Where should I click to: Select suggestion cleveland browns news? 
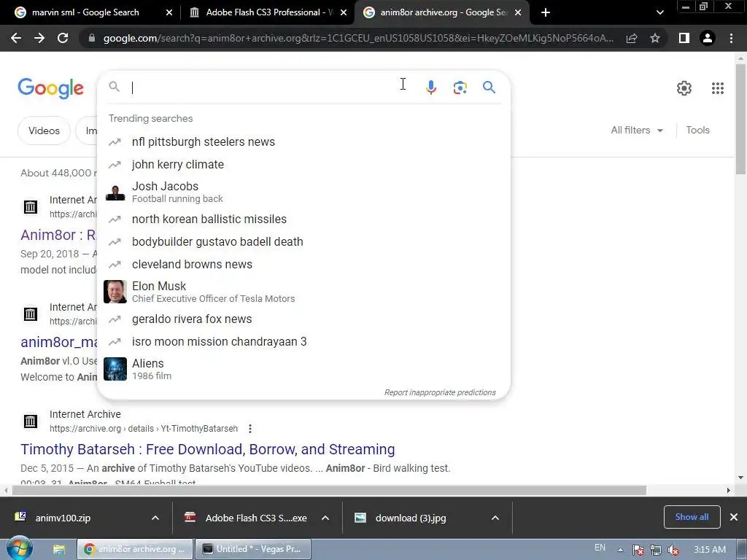(x=303, y=264)
